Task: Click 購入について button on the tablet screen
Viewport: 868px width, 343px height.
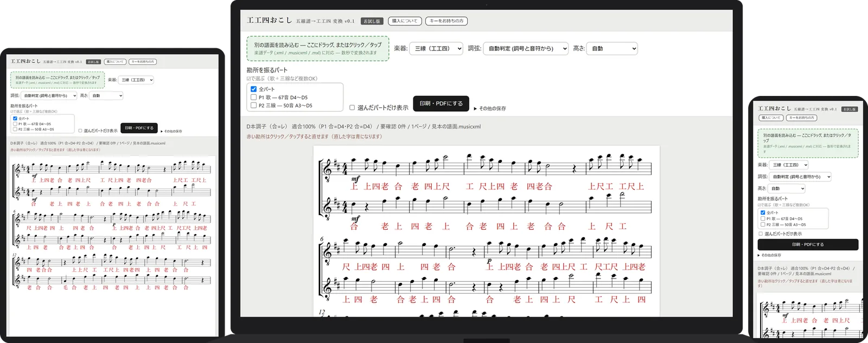Action: click(114, 62)
